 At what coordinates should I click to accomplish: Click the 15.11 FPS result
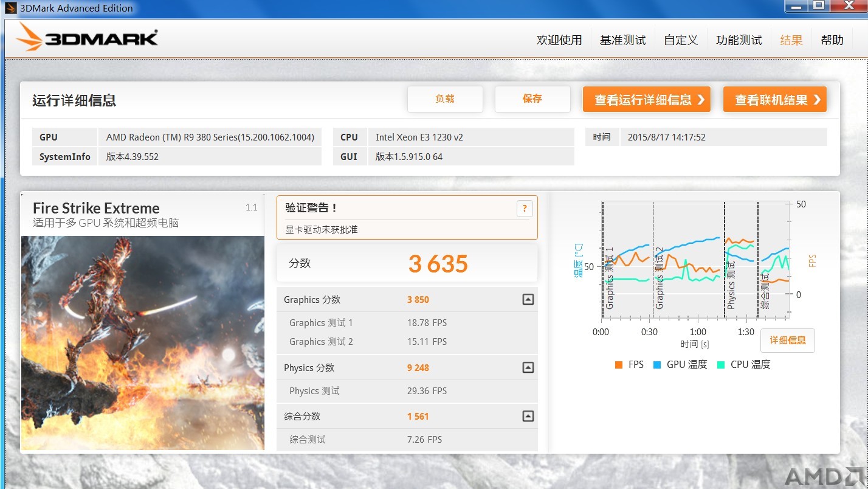click(427, 341)
